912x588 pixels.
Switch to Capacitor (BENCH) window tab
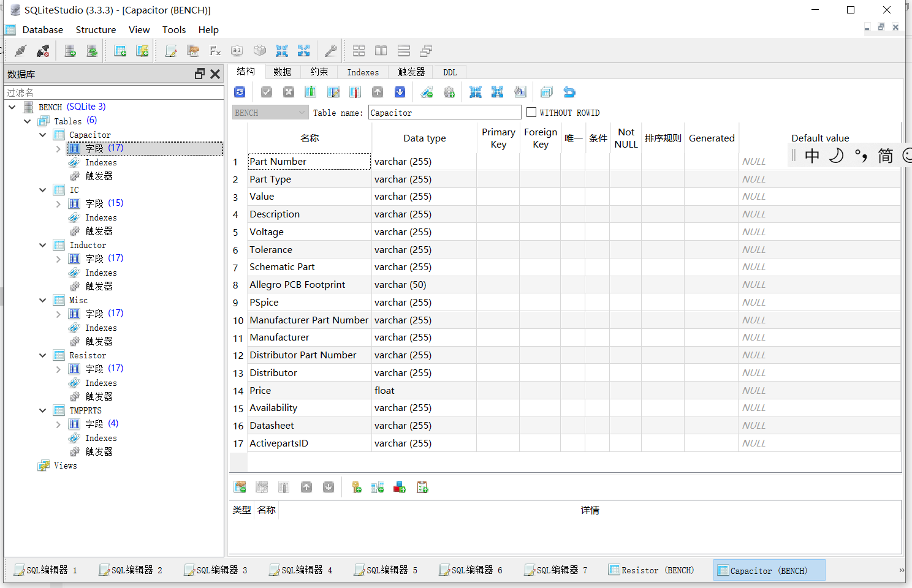tap(769, 570)
